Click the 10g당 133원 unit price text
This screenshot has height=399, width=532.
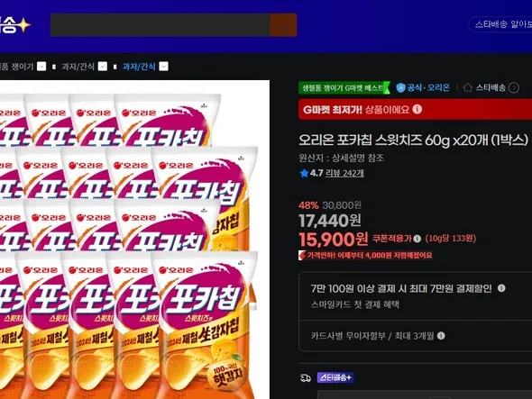(x=451, y=239)
